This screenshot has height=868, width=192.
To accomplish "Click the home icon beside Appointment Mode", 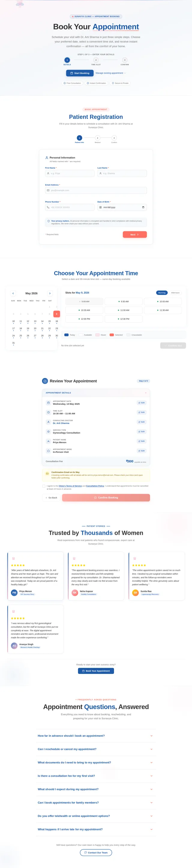I will [48, 451].
